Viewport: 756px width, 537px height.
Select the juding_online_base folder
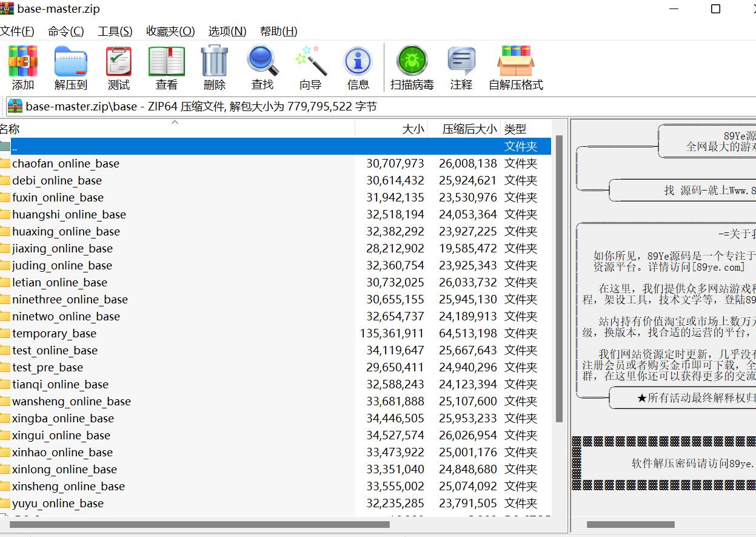pos(275,265)
